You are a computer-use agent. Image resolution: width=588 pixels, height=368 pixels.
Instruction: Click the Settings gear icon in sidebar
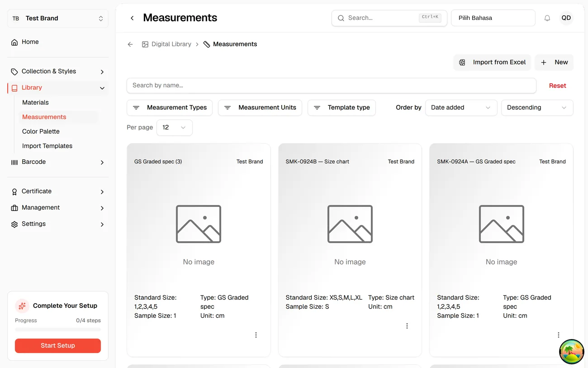coord(14,224)
